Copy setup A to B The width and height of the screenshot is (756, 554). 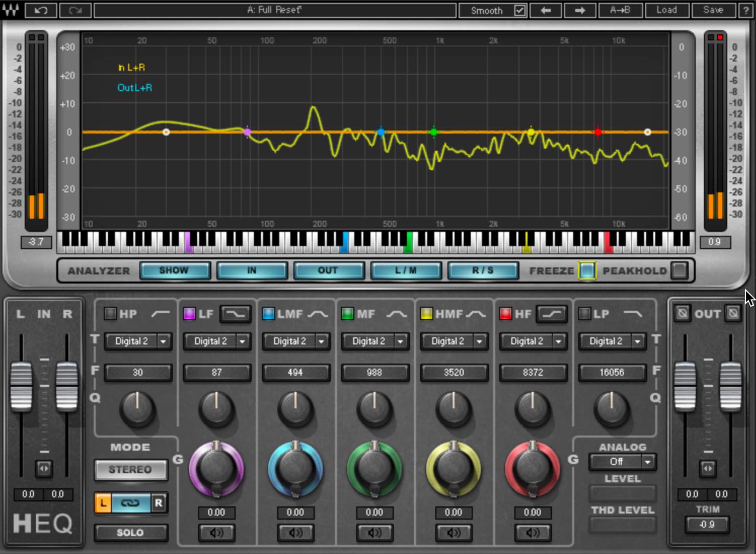[x=620, y=10]
